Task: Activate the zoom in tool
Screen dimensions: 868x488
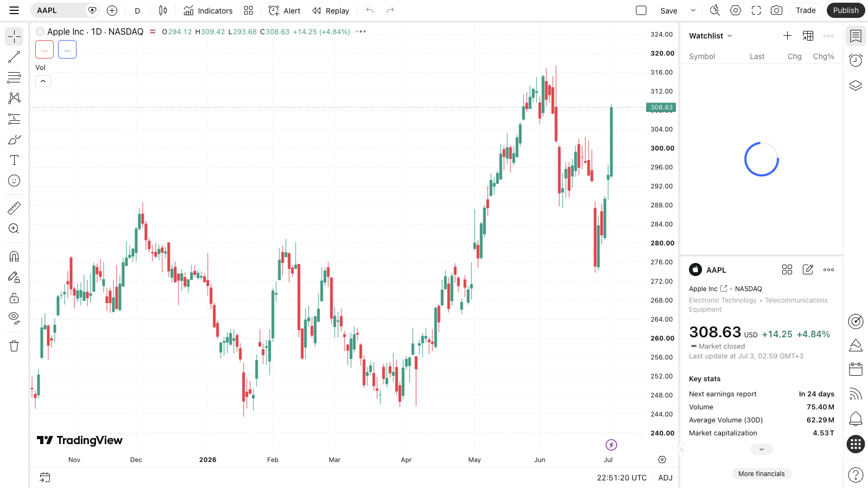Action: (x=14, y=228)
